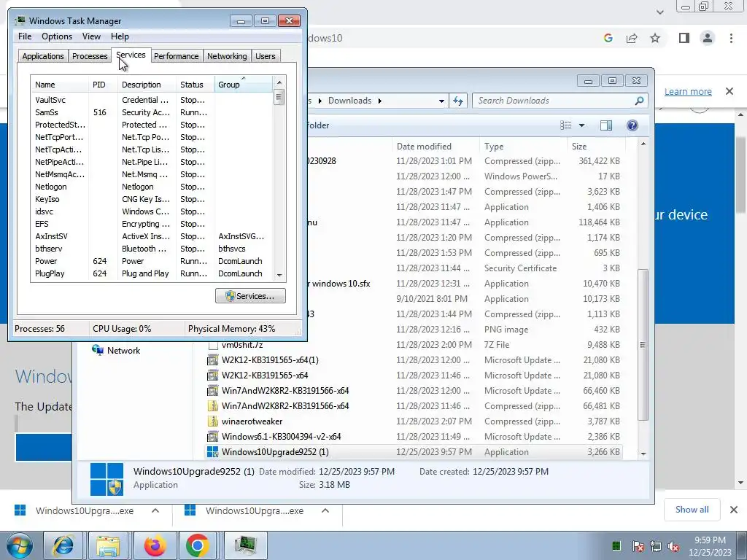Expand arrow after Downloads in breadcrumb
This screenshot has height=560, width=747.
379,101
